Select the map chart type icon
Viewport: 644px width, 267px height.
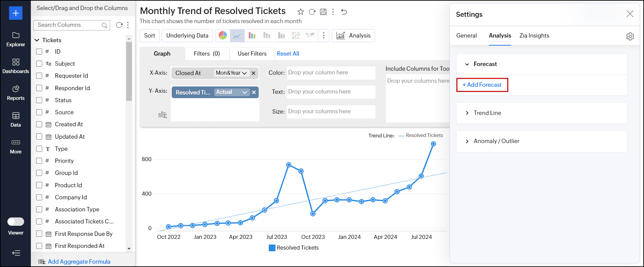click(x=310, y=36)
